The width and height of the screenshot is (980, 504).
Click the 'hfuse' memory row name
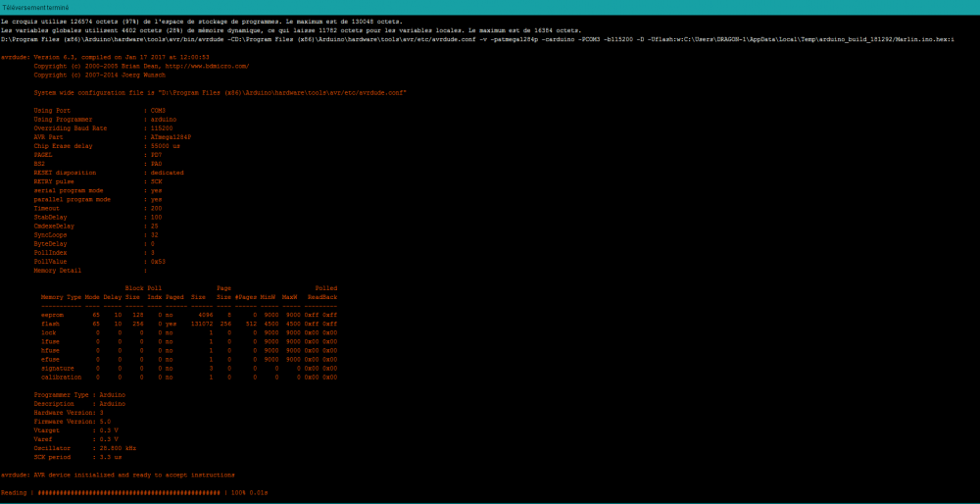point(50,351)
